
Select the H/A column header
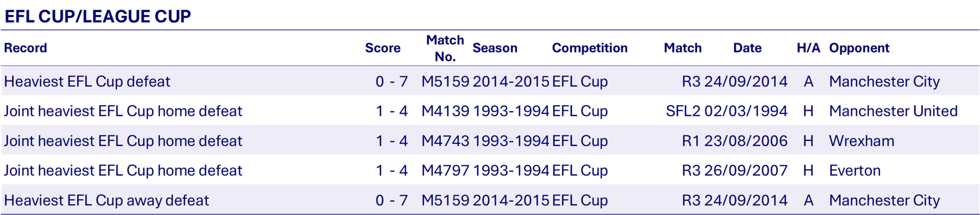[x=808, y=48]
